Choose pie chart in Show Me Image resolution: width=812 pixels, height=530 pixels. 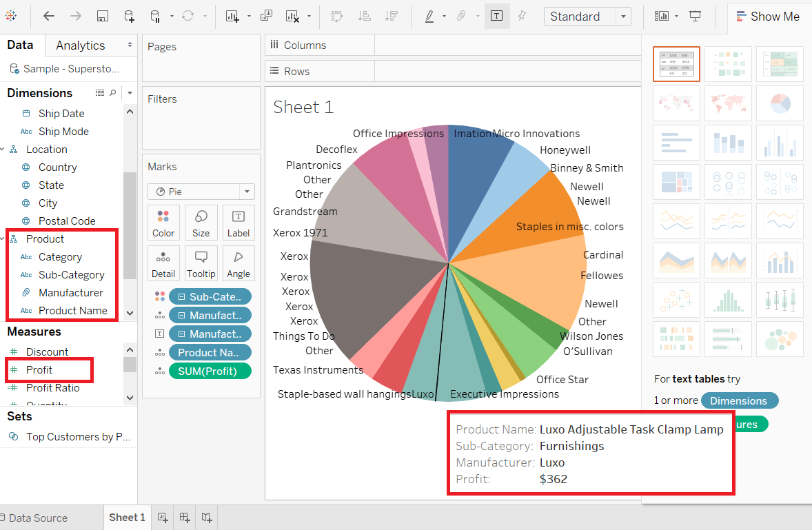pos(780,103)
